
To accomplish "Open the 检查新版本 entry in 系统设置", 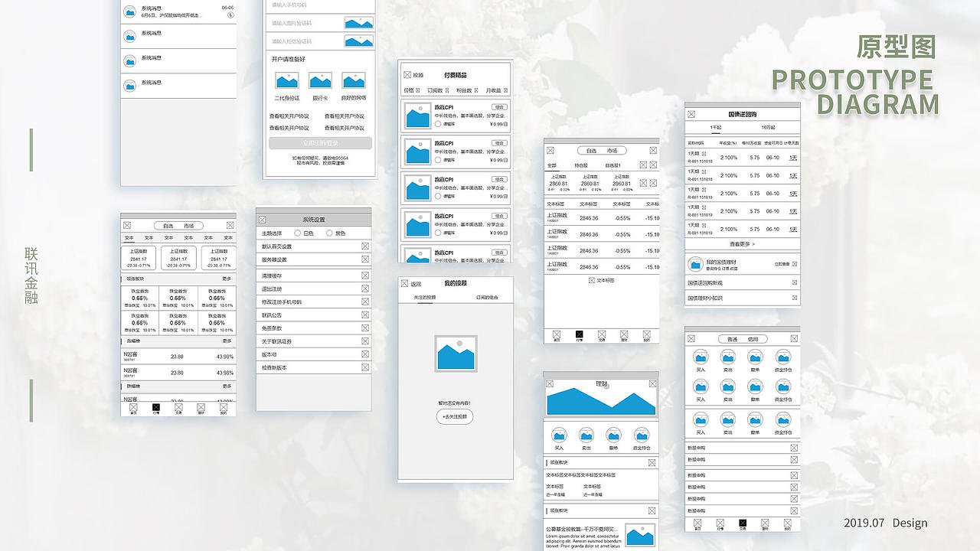I will 314,367.
